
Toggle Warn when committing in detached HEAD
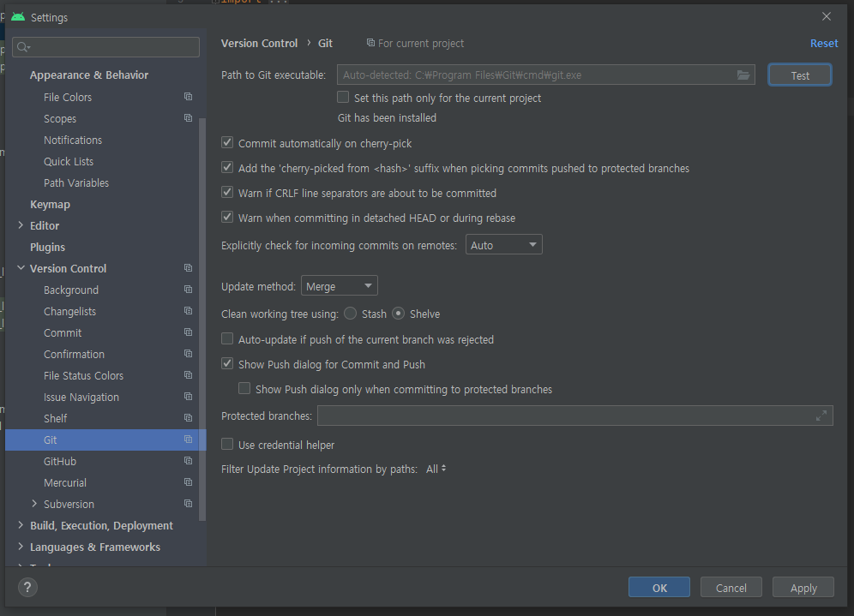tap(227, 217)
